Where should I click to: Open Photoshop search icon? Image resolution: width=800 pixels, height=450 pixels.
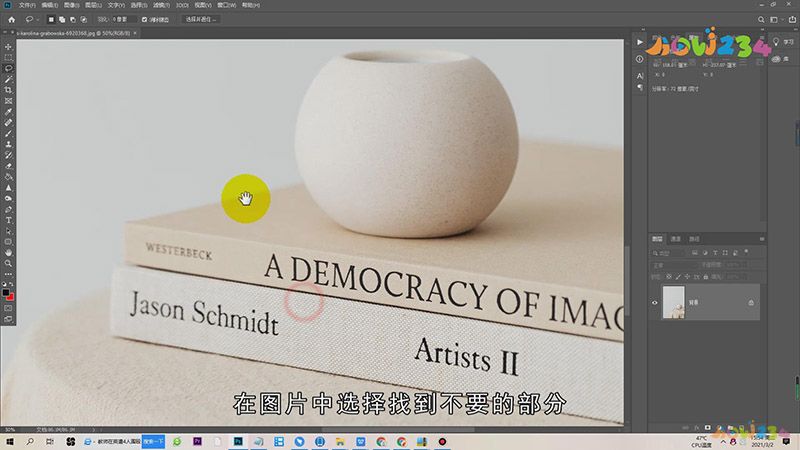[761, 19]
